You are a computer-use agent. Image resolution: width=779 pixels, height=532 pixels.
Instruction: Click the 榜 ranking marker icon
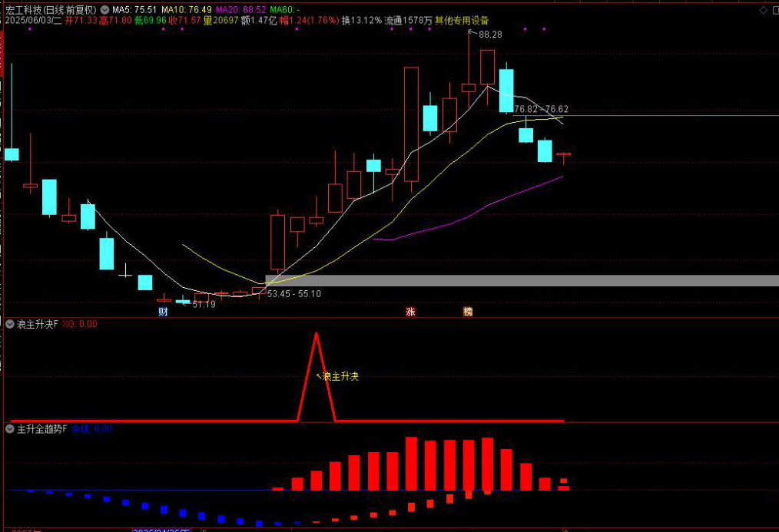(x=467, y=312)
